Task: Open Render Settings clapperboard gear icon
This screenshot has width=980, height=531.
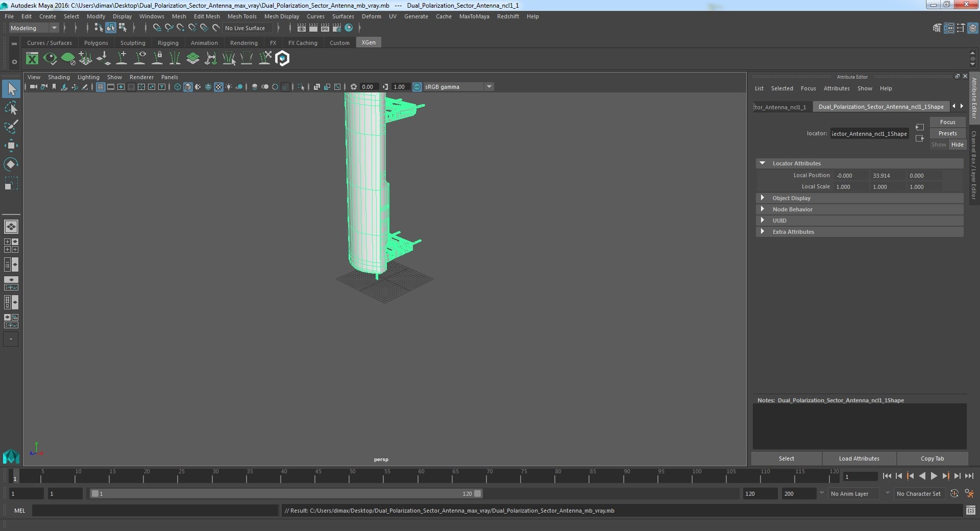Action: (x=337, y=28)
